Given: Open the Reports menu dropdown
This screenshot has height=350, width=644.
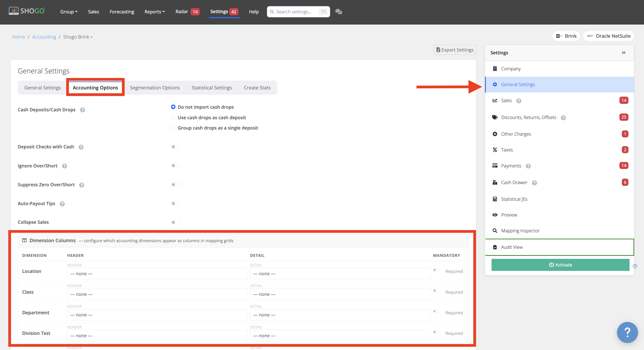Looking at the screenshot, I should [154, 12].
